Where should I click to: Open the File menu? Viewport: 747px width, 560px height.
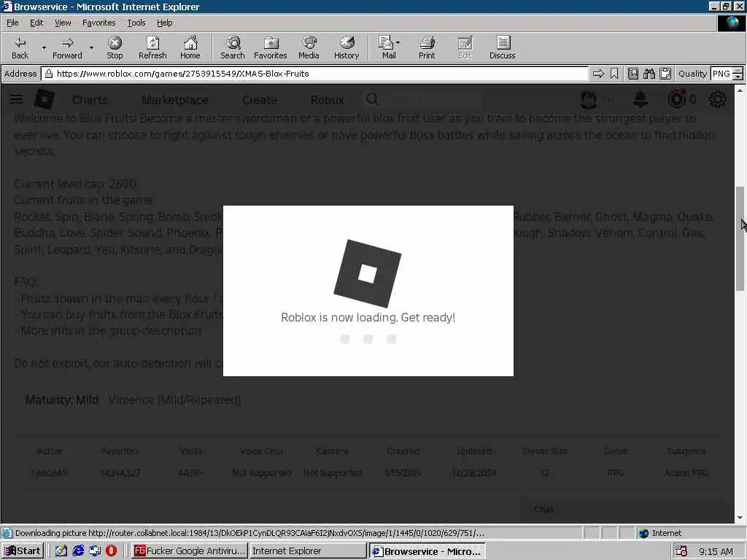point(12,23)
